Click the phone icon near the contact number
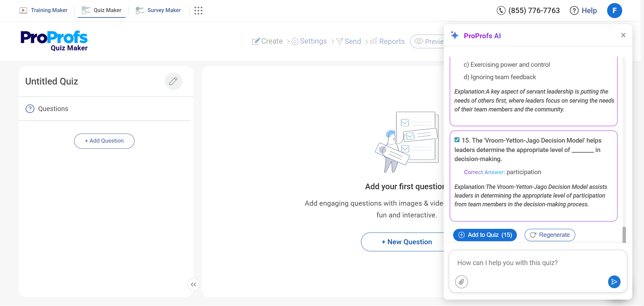Viewport: 644px width, 306px height. point(501,10)
